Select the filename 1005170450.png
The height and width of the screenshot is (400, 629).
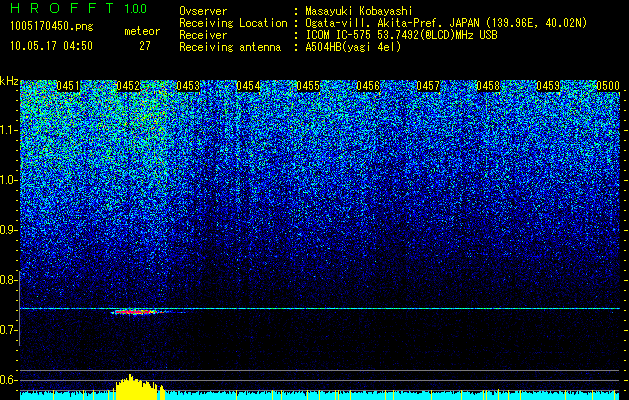tap(52, 27)
